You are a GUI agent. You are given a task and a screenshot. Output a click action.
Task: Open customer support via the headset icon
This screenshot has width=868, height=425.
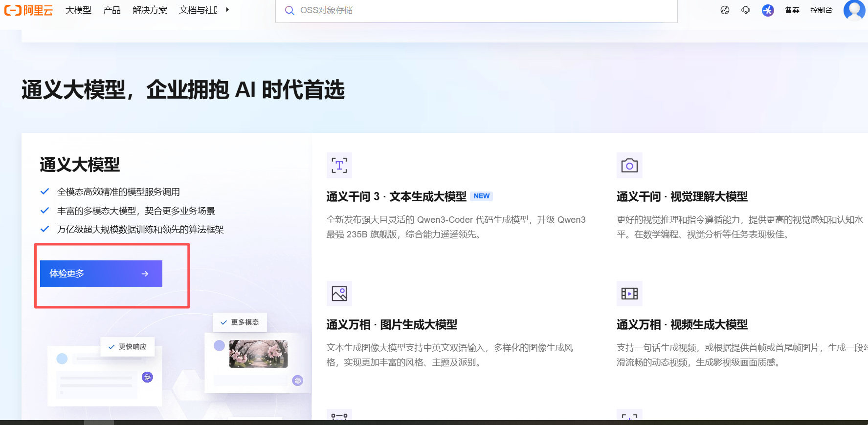click(x=746, y=10)
